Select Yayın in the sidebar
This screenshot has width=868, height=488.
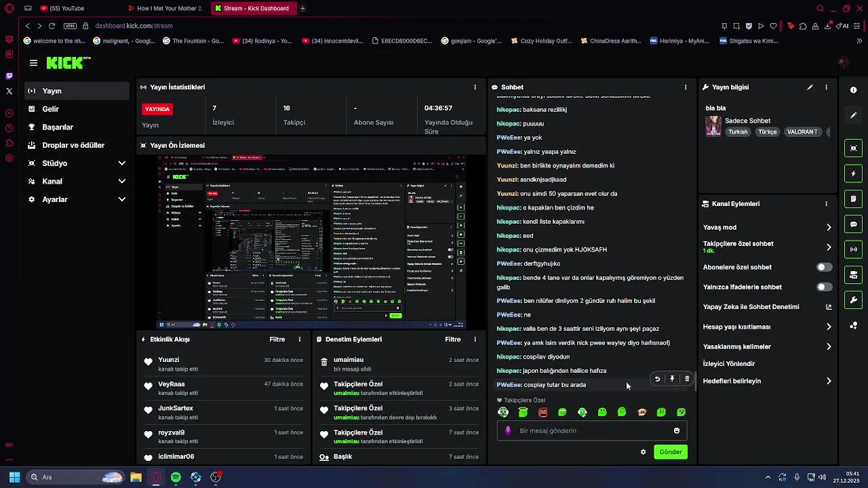(77, 91)
